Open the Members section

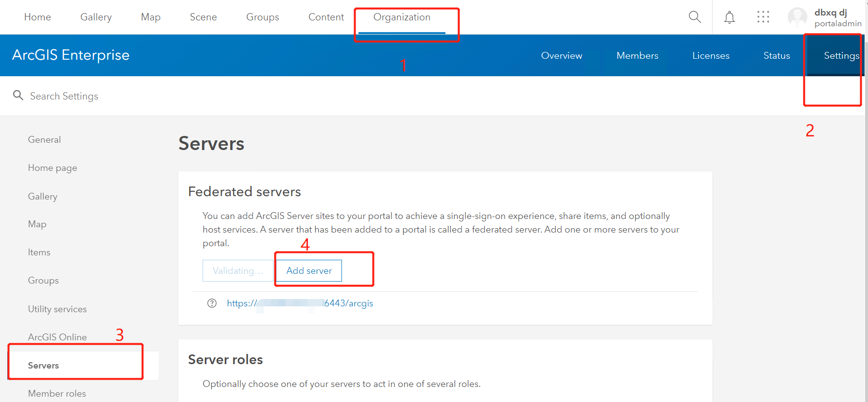pos(637,55)
